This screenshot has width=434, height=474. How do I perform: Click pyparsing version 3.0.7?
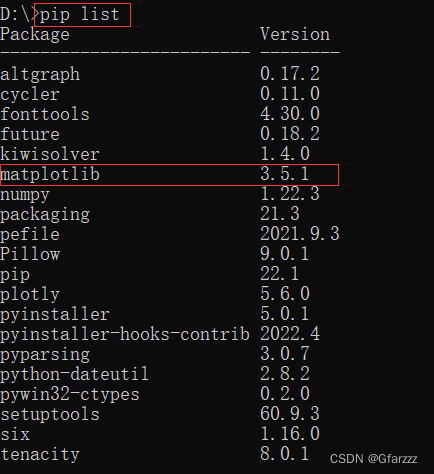click(285, 354)
